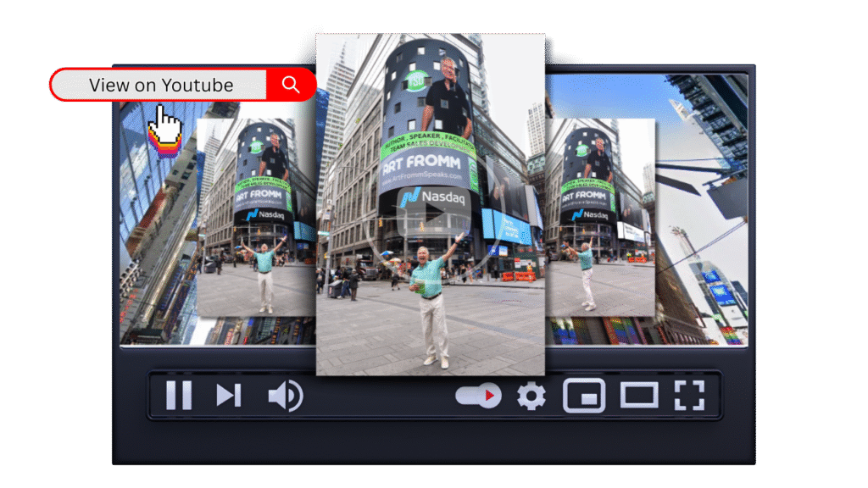Open the settings gear menu
Viewport: 868px width, 488px height.
531,396
